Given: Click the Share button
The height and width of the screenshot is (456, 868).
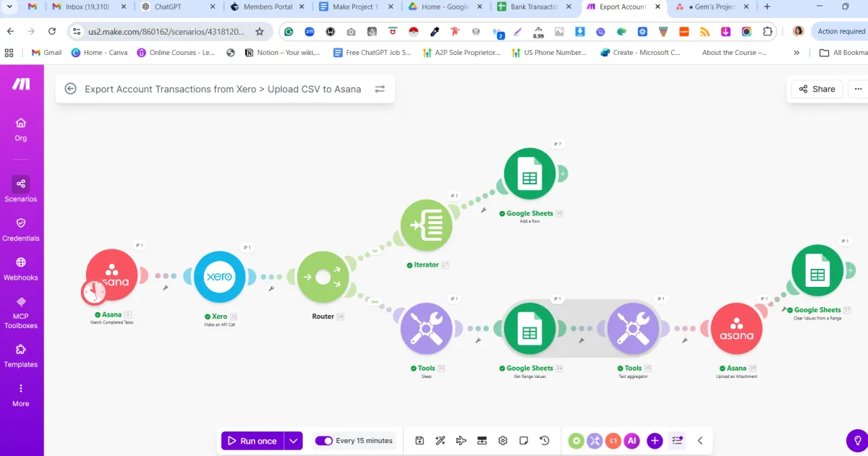Looking at the screenshot, I should pos(817,89).
